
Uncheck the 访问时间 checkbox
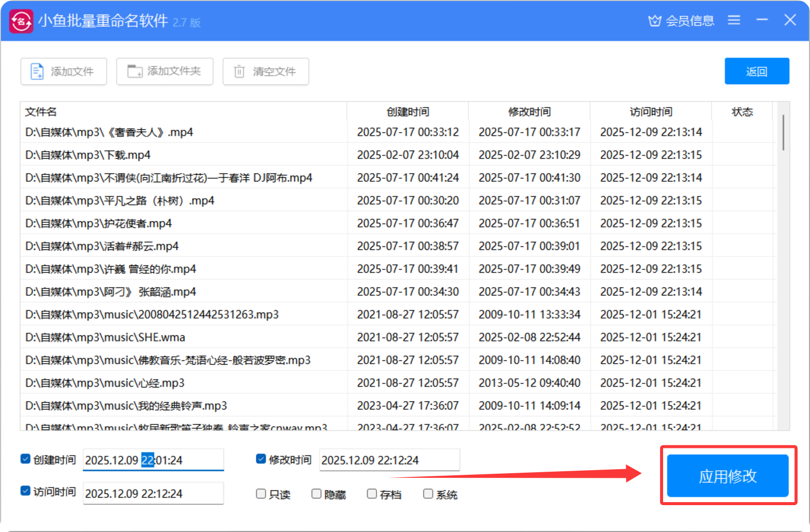[25, 491]
